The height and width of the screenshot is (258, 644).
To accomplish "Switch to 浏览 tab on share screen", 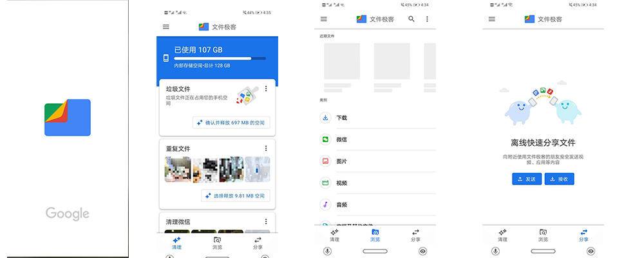I will (x=543, y=235).
